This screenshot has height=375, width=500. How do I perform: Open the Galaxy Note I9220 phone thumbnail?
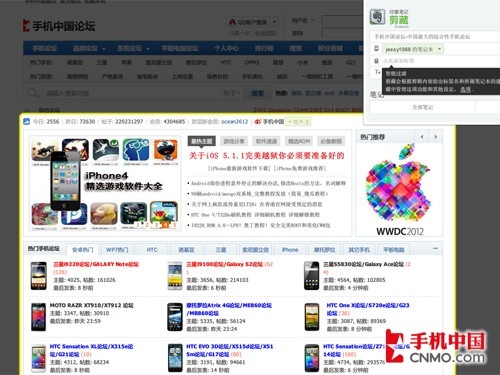point(38,276)
